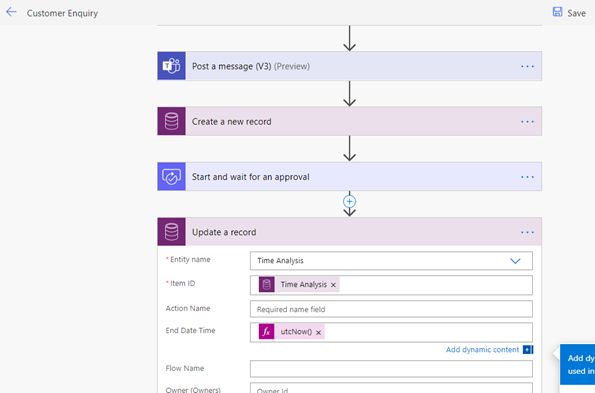Click the Save button label
Image resolution: width=595 pixels, height=393 pixels.
576,13
